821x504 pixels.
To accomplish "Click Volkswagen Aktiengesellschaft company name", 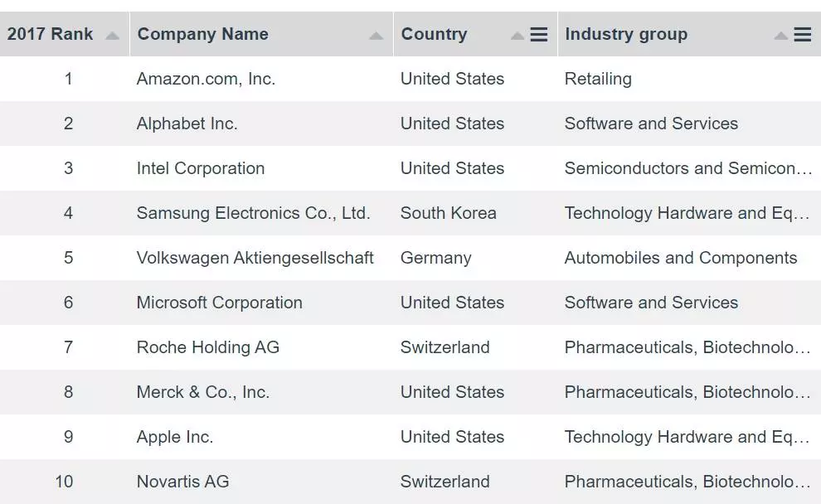I will pyautogui.click(x=255, y=259).
